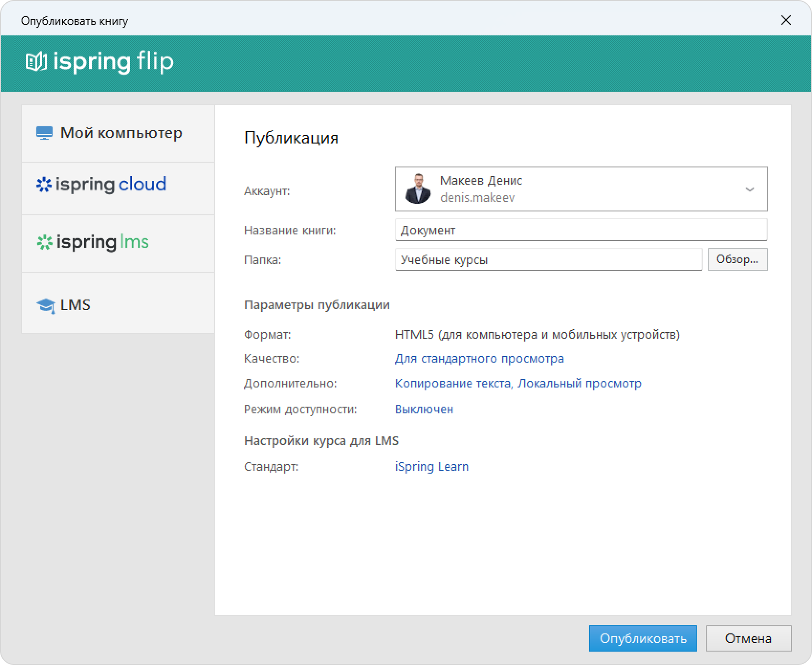Click the Режим доступности label
This screenshot has width=812, height=665.
pyautogui.click(x=300, y=409)
